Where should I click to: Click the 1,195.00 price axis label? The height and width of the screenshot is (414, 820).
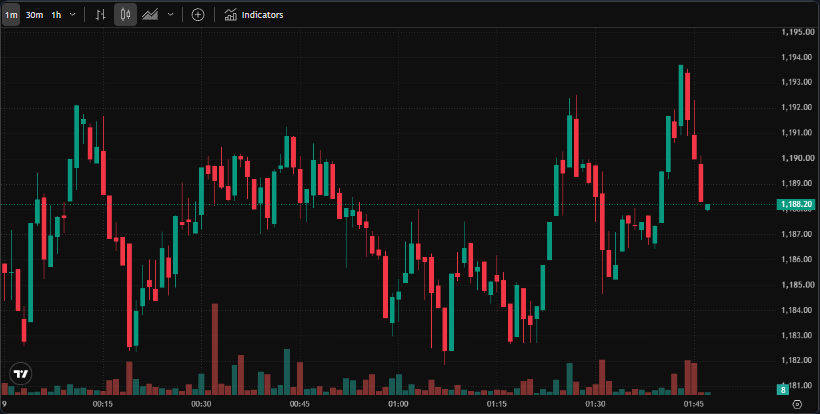coord(797,32)
